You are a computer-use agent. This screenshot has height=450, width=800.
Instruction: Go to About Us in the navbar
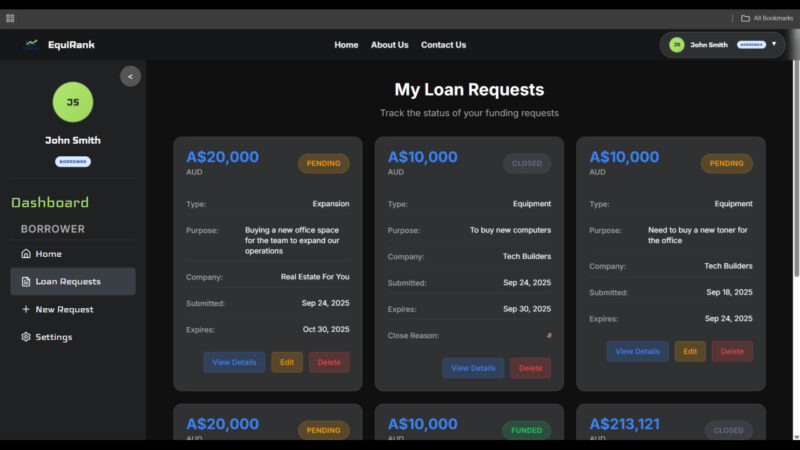[x=389, y=45]
